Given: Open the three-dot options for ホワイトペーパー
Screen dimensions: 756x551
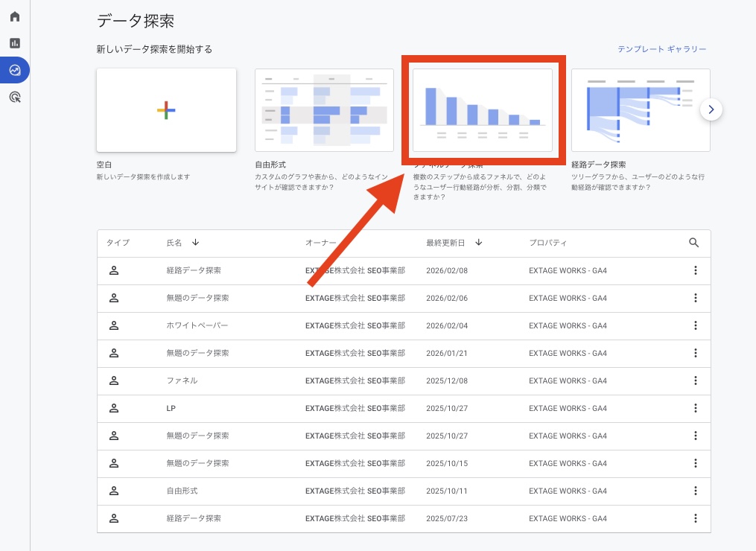Looking at the screenshot, I should point(696,325).
